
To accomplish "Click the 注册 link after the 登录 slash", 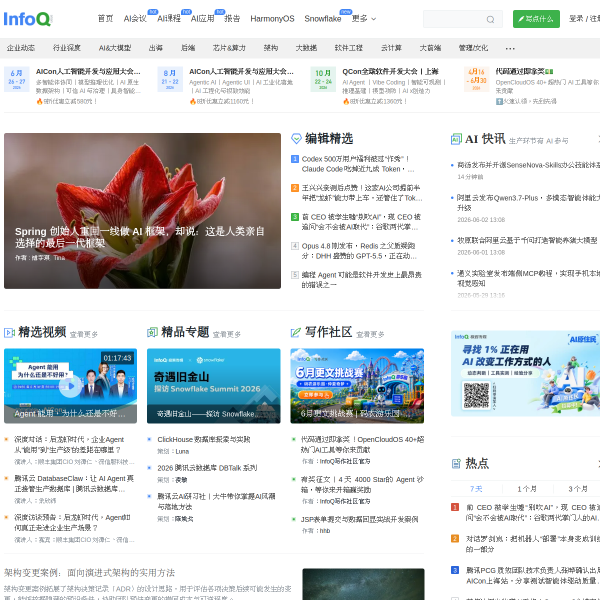I will pyautogui.click(x=595, y=19).
